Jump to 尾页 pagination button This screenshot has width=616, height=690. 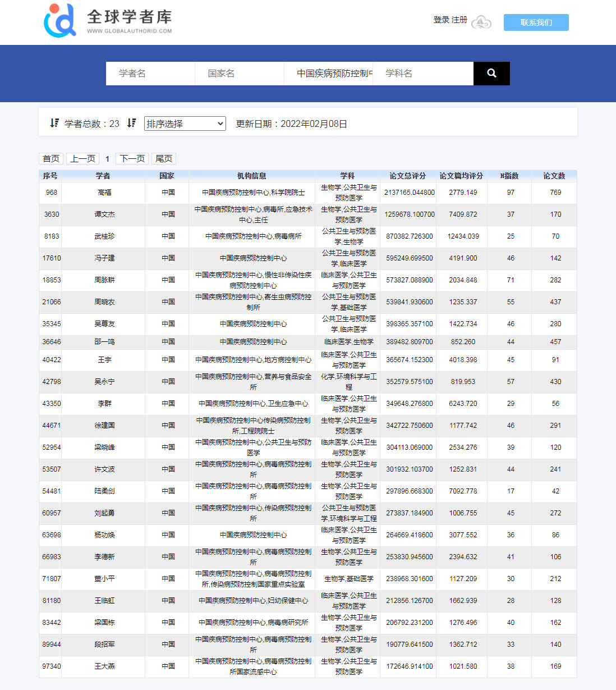(164, 158)
